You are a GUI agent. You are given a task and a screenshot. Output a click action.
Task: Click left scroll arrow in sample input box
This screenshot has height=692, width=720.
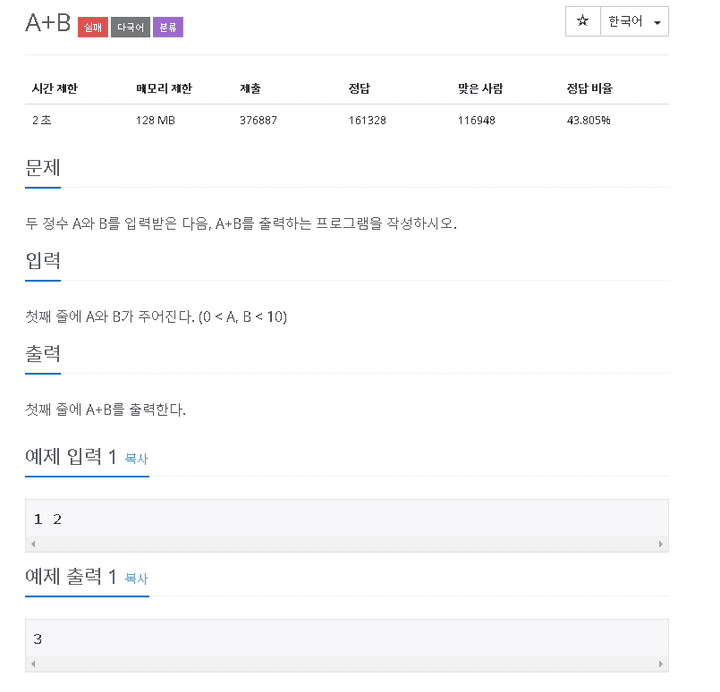click(33, 544)
